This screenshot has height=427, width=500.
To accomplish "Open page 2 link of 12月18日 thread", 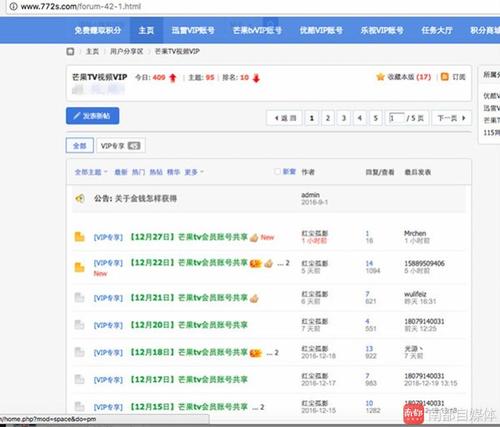I will 276,353.
